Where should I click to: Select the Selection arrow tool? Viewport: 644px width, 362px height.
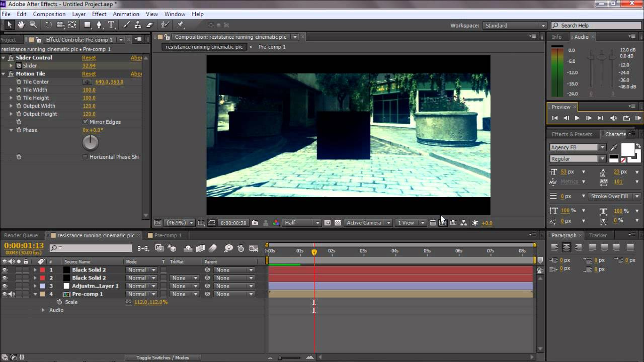coord(9,25)
